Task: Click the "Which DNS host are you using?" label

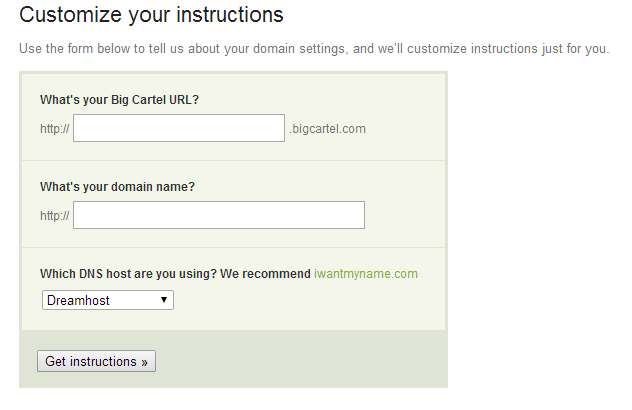Action: (x=128, y=274)
